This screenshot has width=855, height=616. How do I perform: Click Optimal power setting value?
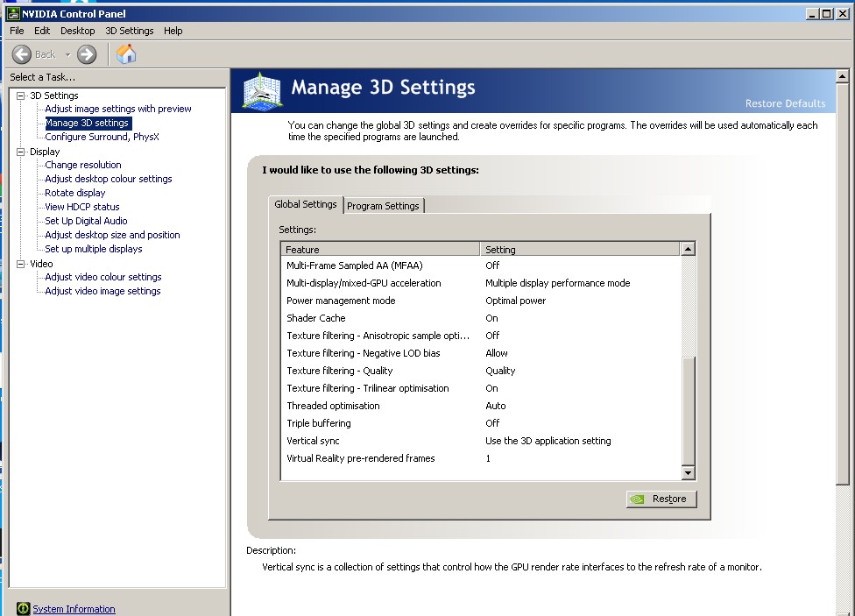[515, 301]
